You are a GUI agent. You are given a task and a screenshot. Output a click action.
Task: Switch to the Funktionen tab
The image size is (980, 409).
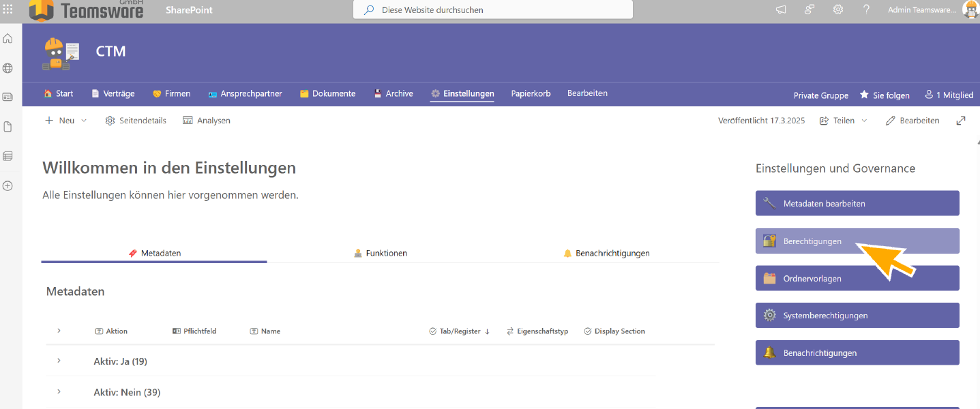380,253
